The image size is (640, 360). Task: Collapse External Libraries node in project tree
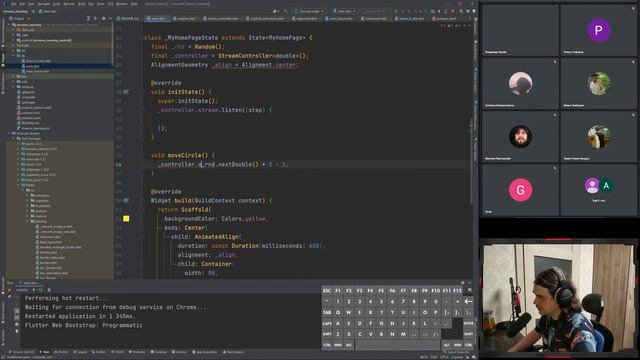pos(9,133)
